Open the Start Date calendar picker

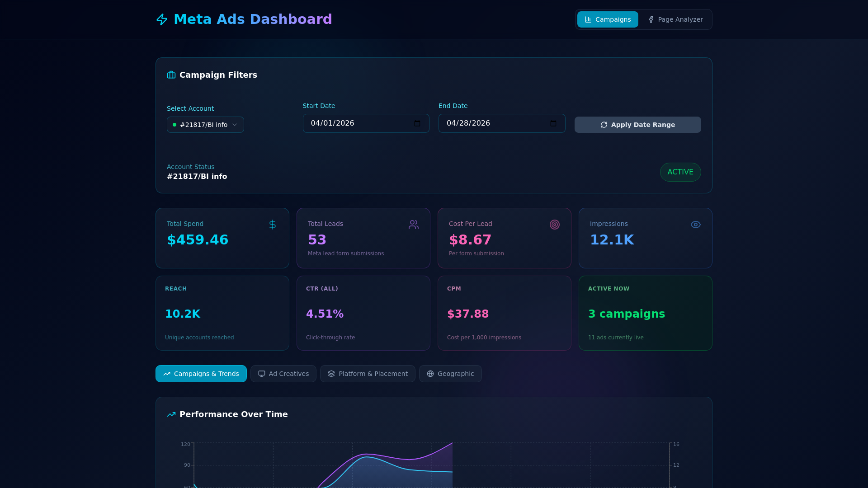[x=417, y=123]
